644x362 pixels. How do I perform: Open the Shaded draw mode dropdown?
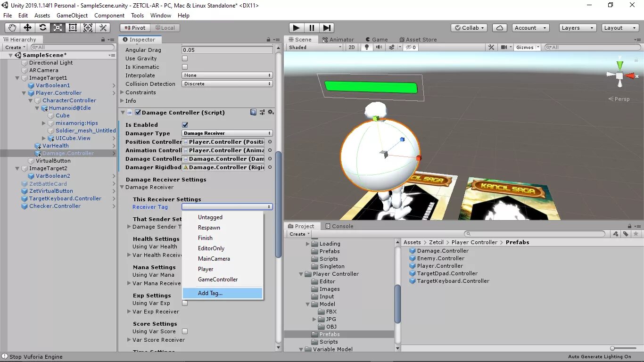click(x=315, y=47)
